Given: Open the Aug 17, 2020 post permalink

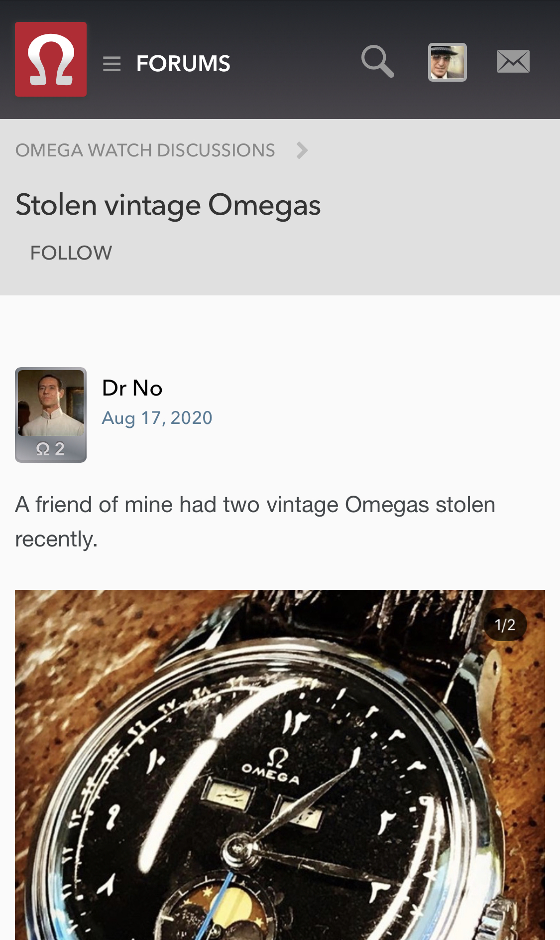Looking at the screenshot, I should pyautogui.click(x=157, y=418).
